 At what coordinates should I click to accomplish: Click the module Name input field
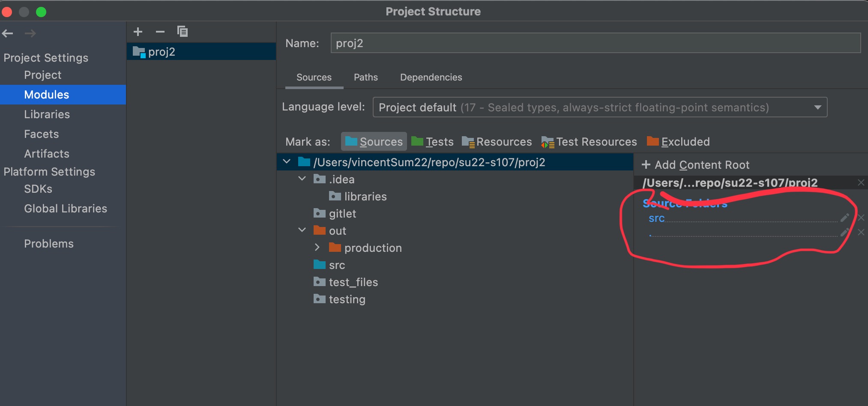point(595,43)
